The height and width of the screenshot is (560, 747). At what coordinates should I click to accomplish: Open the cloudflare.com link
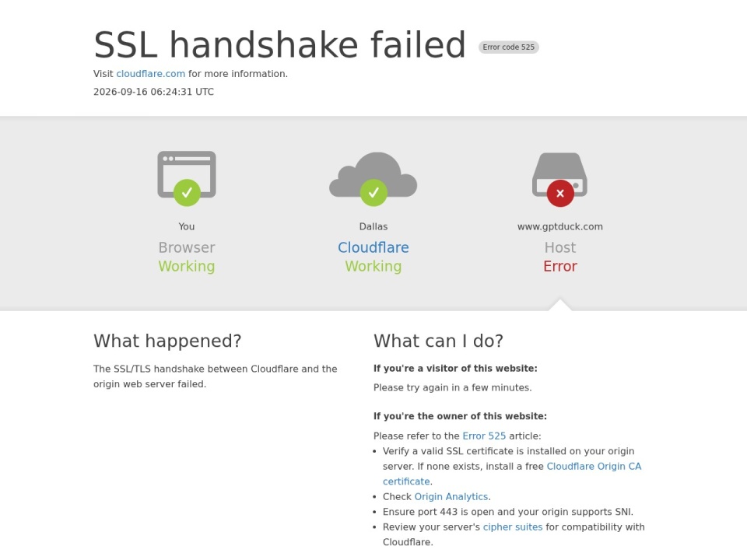[150, 74]
